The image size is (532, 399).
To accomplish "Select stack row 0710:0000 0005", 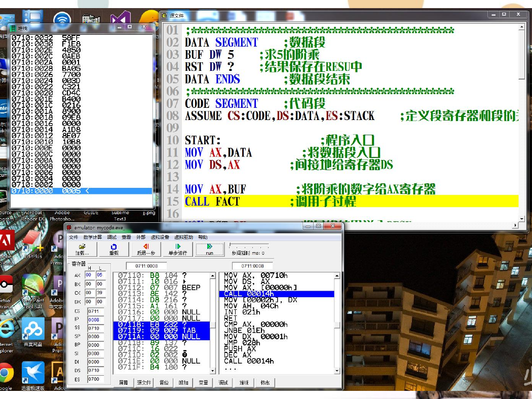I will tap(82, 191).
